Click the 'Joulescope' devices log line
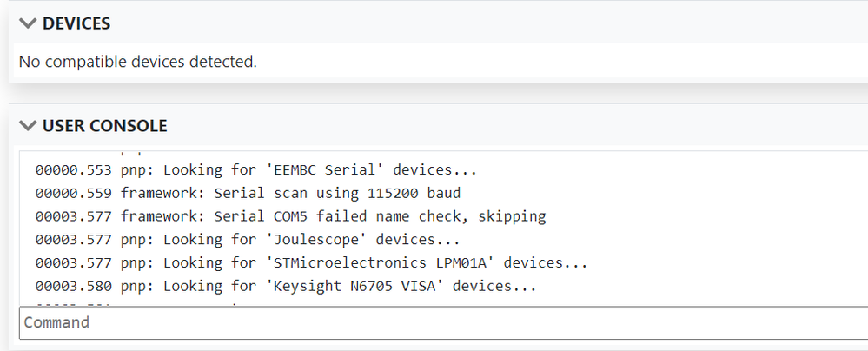 [247, 240]
